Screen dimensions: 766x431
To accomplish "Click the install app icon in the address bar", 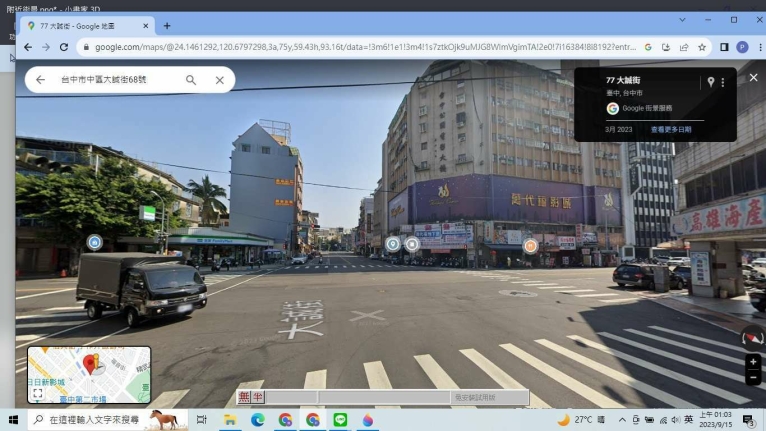I will coord(666,47).
